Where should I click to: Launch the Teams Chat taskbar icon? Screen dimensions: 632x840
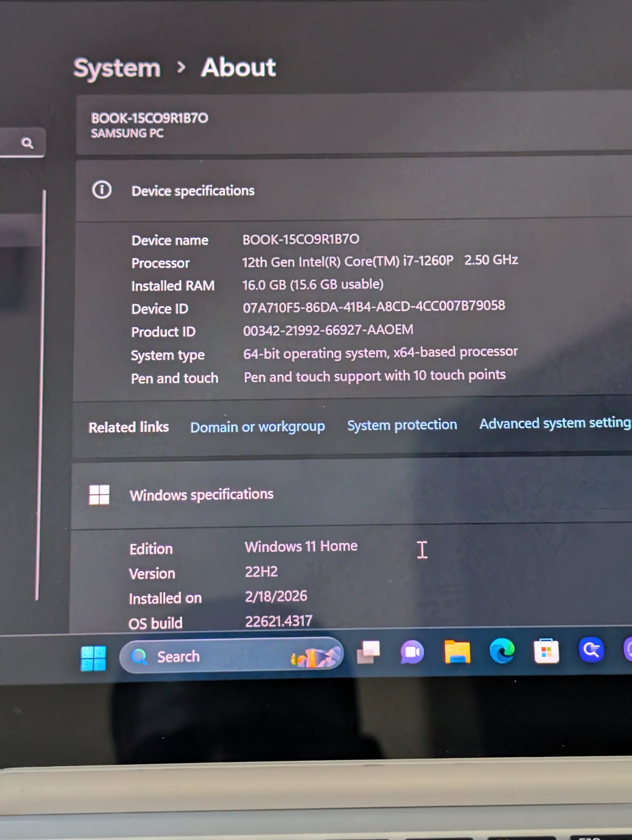[412, 652]
